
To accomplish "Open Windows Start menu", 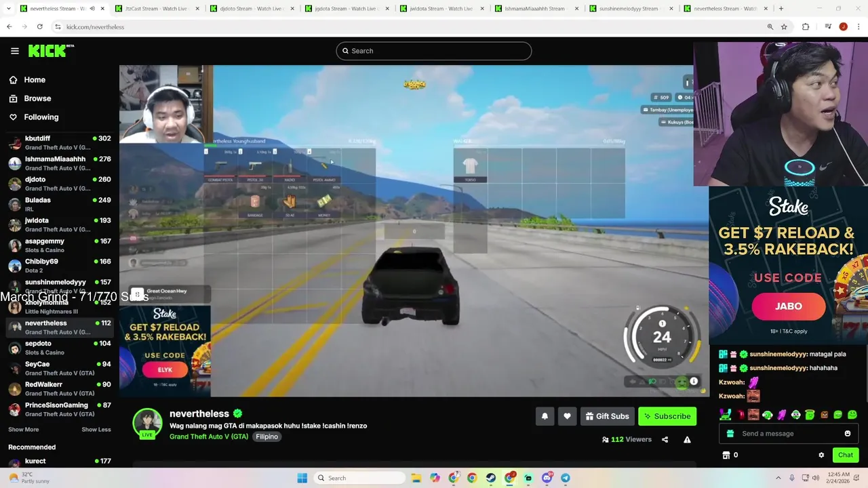I will (x=302, y=478).
